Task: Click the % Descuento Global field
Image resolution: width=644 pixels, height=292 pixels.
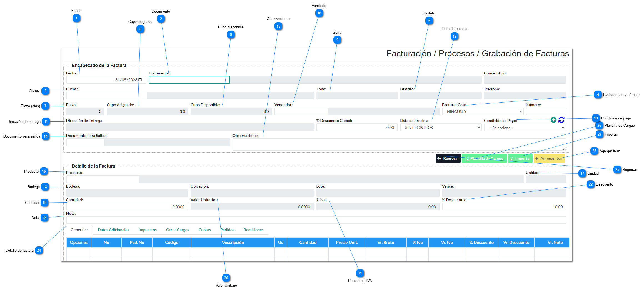Action: 357,127
